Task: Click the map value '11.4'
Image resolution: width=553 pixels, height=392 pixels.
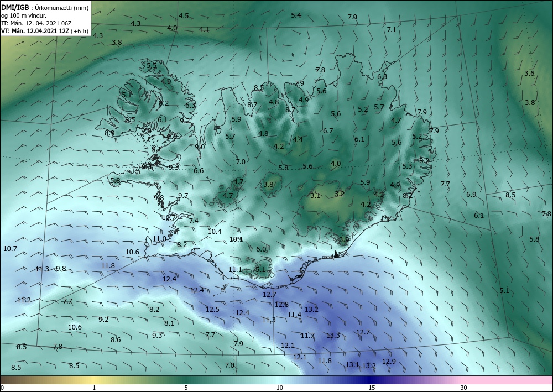Action: pos(294,315)
